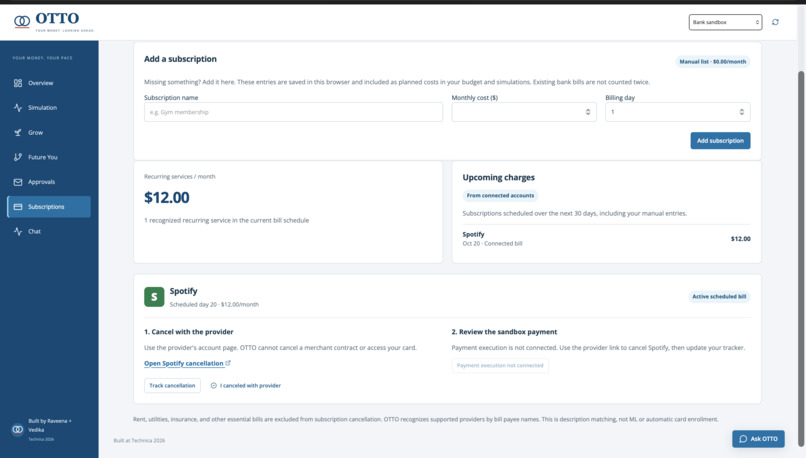This screenshot has height=458, width=806.
Task: Go to Approvals
Action: (x=49, y=181)
